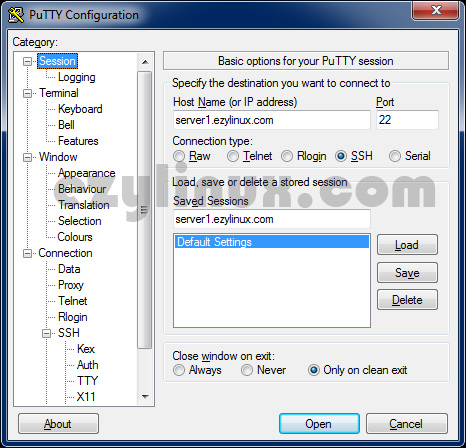Click the Open button
The width and height of the screenshot is (466, 448).
[x=319, y=424]
